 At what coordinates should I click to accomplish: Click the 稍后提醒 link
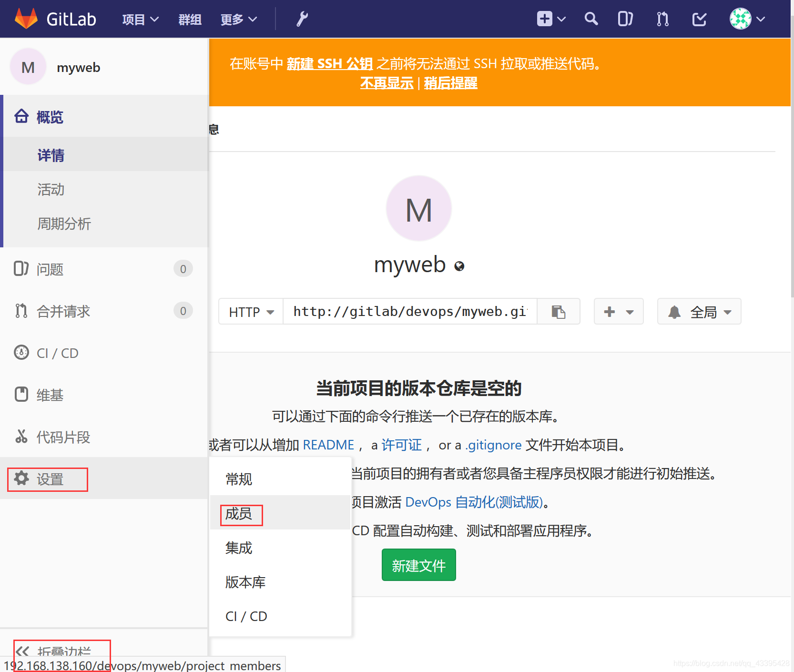[450, 83]
